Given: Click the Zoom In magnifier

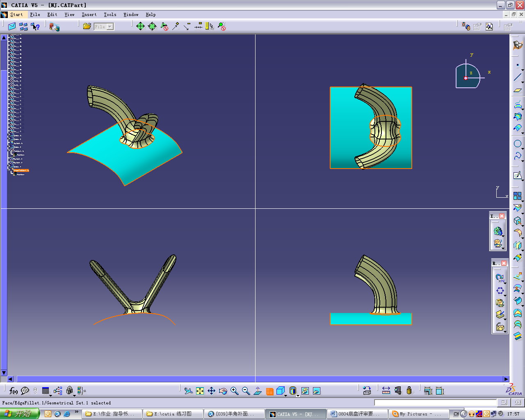Looking at the screenshot, I should point(234,391).
